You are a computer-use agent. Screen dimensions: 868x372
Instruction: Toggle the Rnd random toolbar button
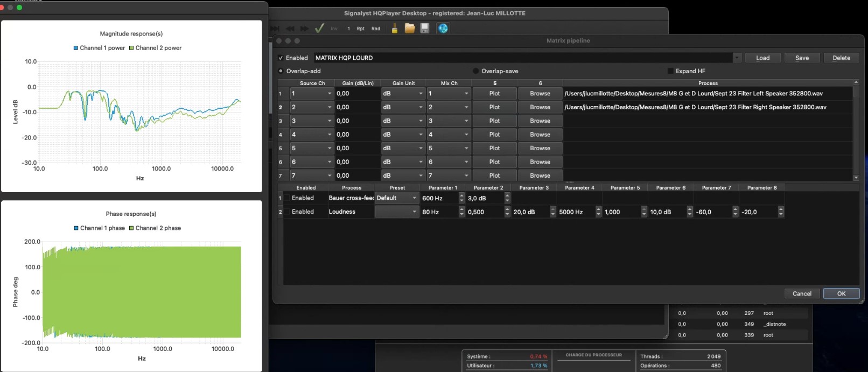click(376, 29)
